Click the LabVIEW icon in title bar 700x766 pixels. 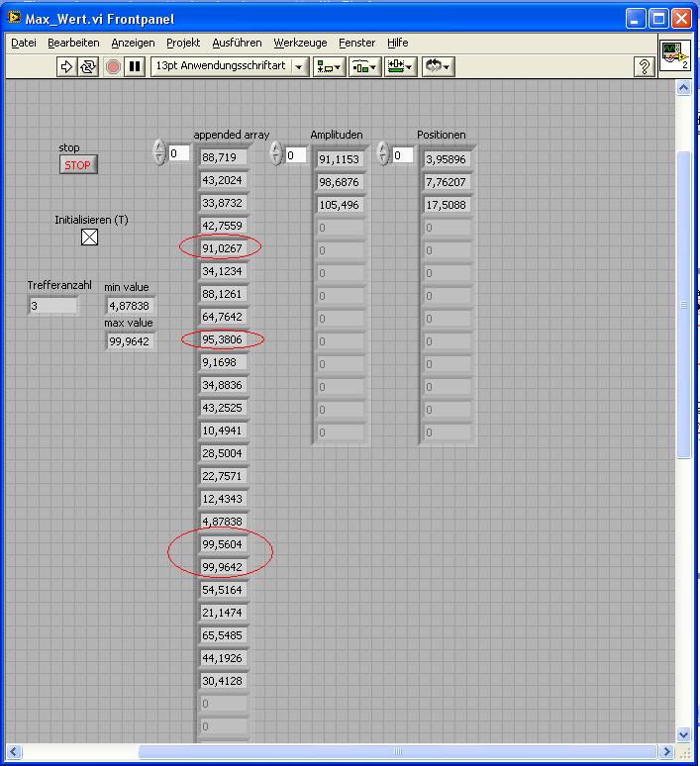pyautogui.click(x=14, y=18)
